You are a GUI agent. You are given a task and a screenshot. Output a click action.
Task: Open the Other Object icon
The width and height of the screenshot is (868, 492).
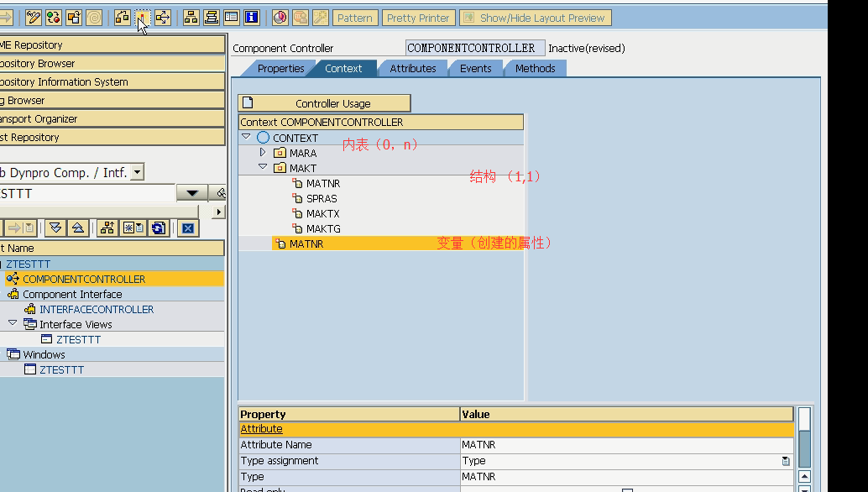pyautogui.click(x=74, y=18)
